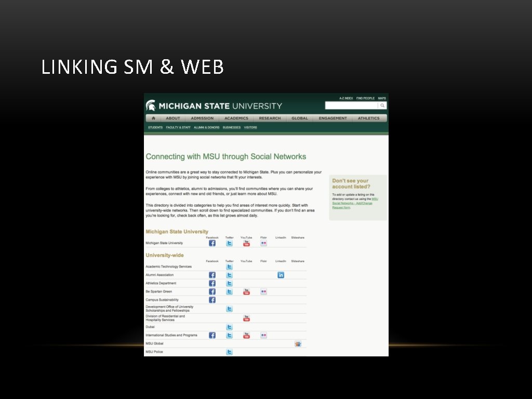
Task: Open MSU Global Slideshare icon
Action: [x=298, y=344]
